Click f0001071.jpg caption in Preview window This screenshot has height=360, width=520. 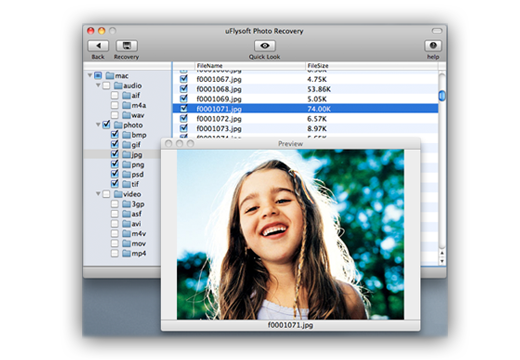(x=290, y=325)
